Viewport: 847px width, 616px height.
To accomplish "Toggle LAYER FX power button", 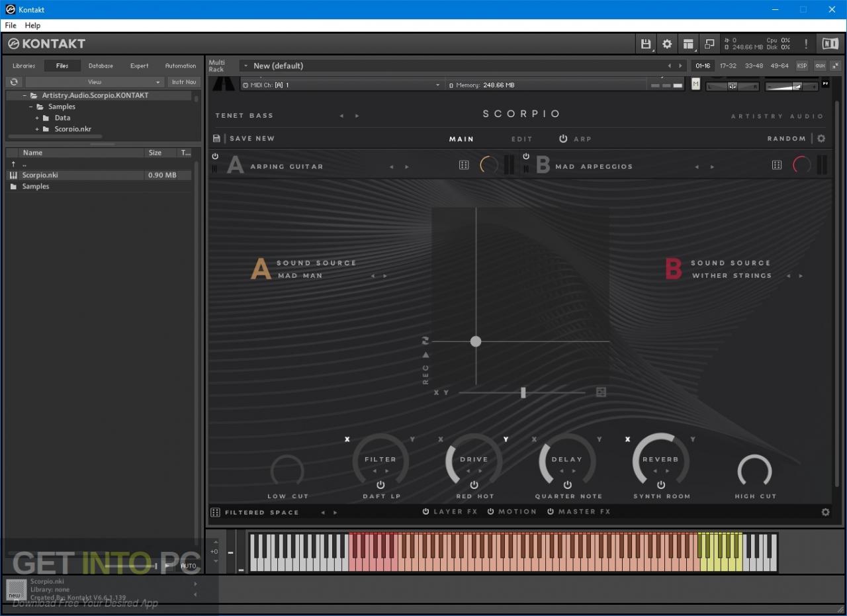I will click(x=426, y=511).
